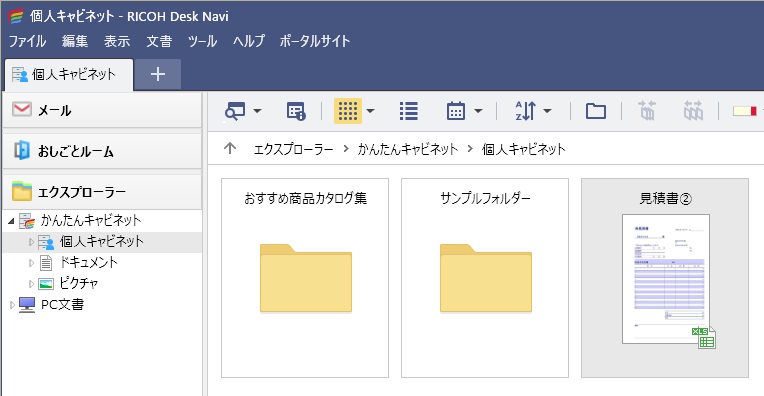Click the disabled stack documents icon

pos(647,111)
